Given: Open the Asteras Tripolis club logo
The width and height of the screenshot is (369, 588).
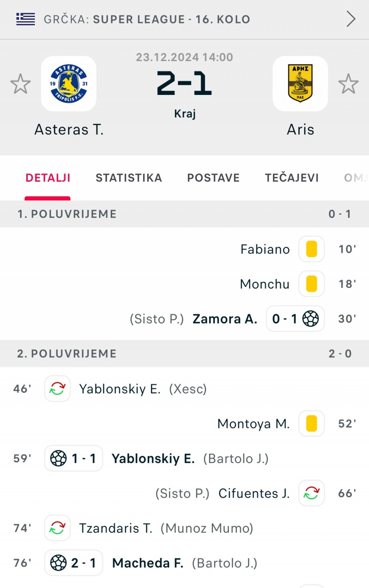Looking at the screenshot, I should (x=69, y=84).
